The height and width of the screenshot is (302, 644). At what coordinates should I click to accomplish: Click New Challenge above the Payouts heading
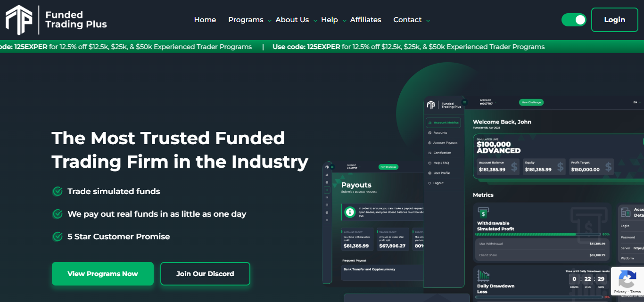click(388, 167)
